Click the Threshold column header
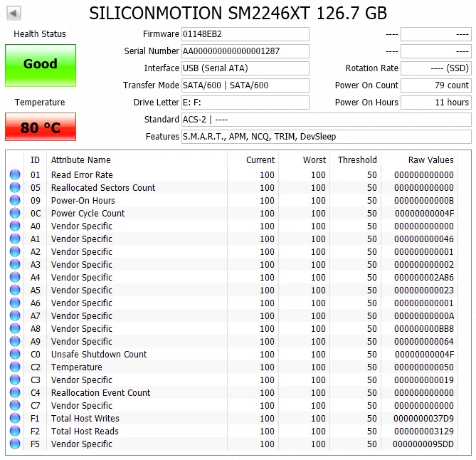This screenshot has height=460, width=476. point(357,160)
